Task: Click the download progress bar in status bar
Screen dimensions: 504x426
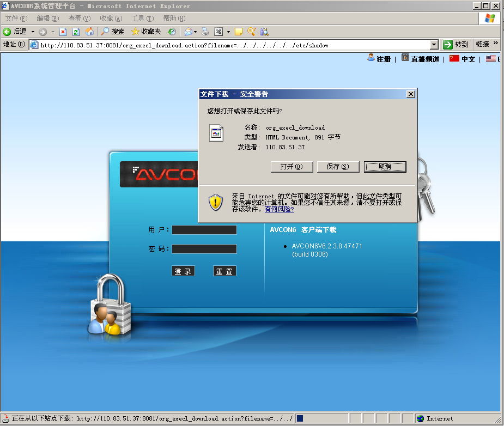Action: pyautogui.click(x=321, y=418)
